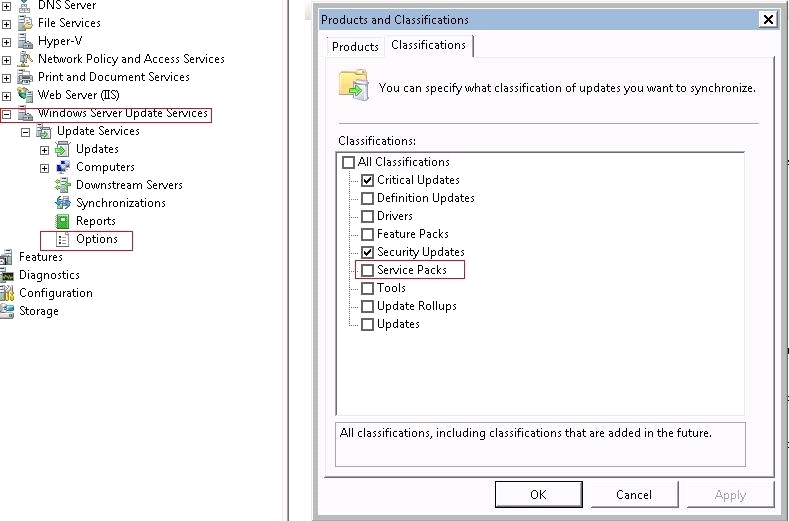
Task: Click the Windows Server Update Services icon
Action: click(25, 114)
